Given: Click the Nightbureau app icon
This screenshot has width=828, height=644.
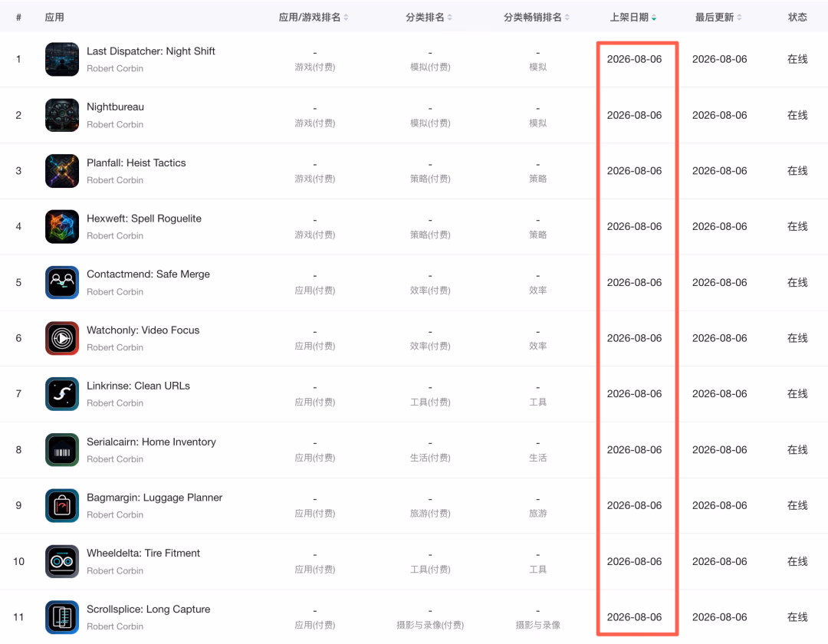Looking at the screenshot, I should click(x=62, y=115).
